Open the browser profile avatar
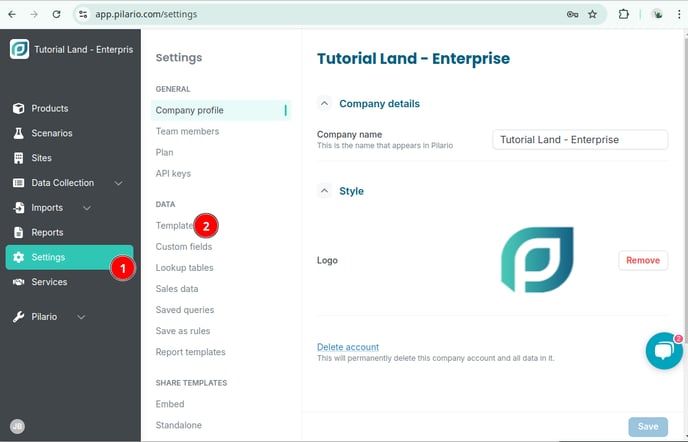Image resolution: width=688 pixels, height=442 pixels. pyautogui.click(x=657, y=14)
